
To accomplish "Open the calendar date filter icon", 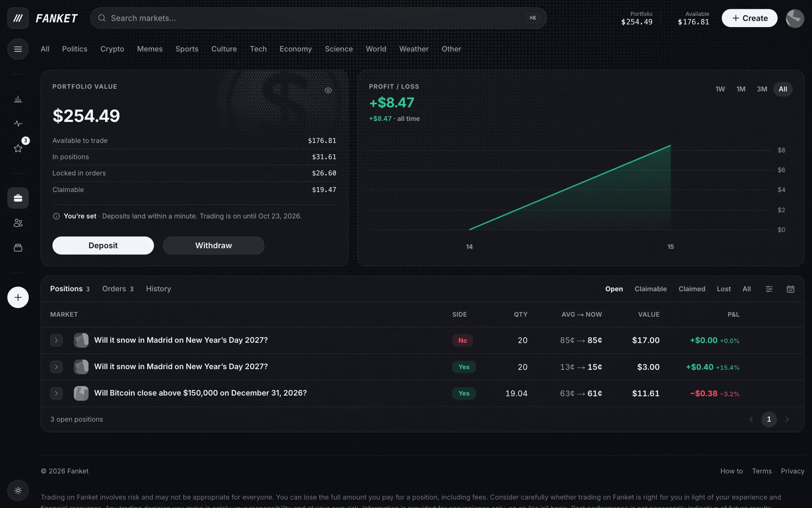I will click(790, 289).
